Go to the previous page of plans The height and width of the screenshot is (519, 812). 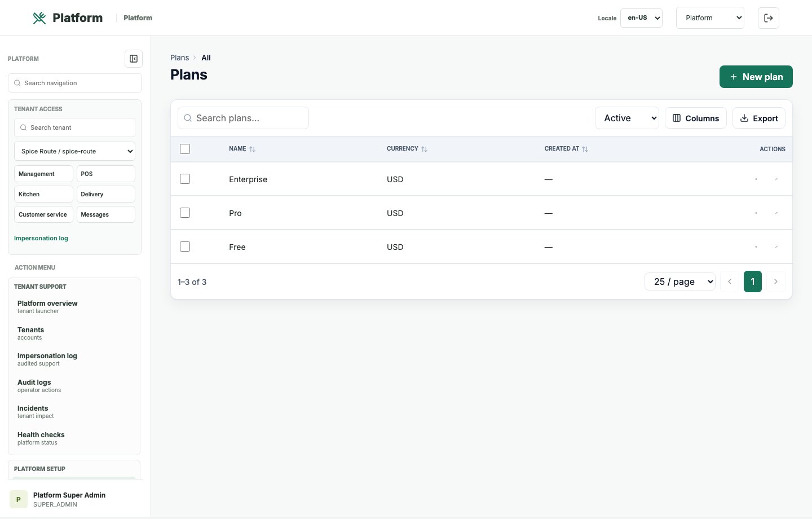coord(730,282)
